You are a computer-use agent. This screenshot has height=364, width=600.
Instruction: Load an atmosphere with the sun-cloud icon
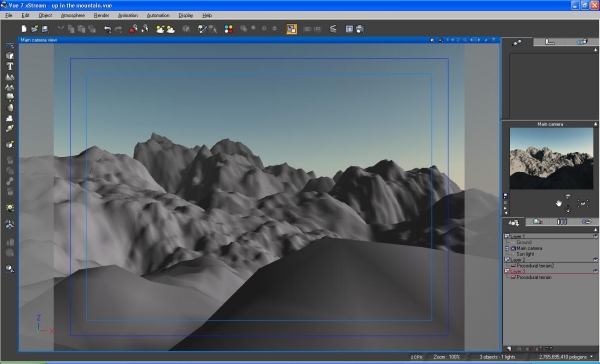coord(160,29)
